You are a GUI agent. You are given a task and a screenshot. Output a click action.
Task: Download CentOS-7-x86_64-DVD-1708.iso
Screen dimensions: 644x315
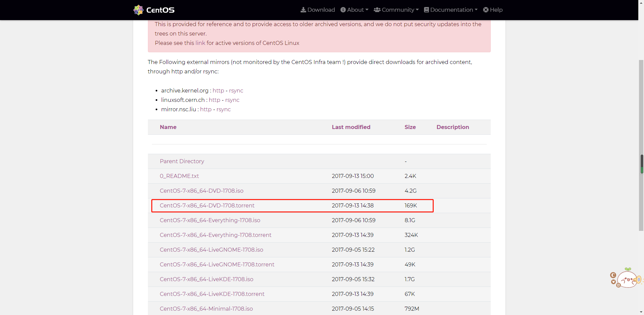(202, 191)
